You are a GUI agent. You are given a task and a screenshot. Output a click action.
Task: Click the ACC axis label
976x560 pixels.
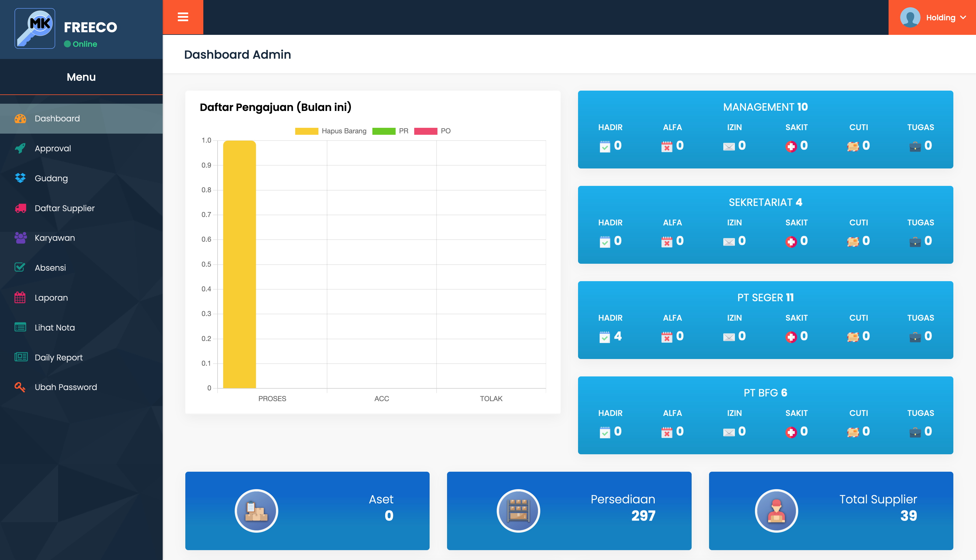pyautogui.click(x=381, y=399)
